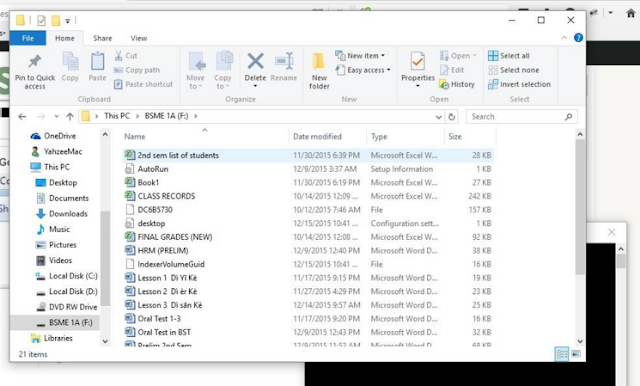Click the Rename icon
640x386 pixels.
coord(284,61)
